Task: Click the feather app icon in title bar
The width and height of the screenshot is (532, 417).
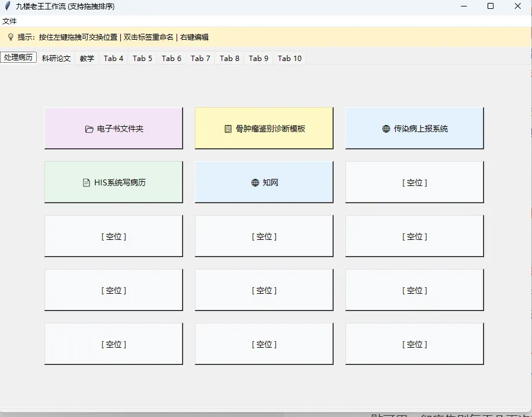Action: coord(8,6)
